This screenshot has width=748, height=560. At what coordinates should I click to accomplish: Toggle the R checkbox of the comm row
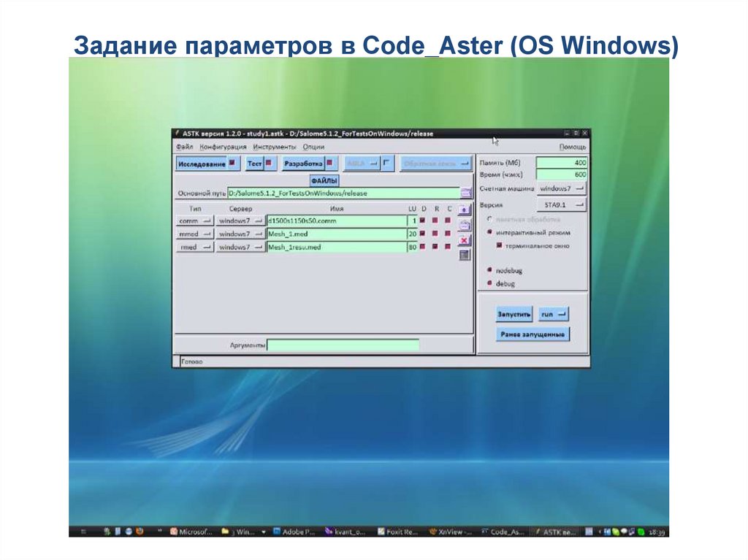pyautogui.click(x=435, y=220)
